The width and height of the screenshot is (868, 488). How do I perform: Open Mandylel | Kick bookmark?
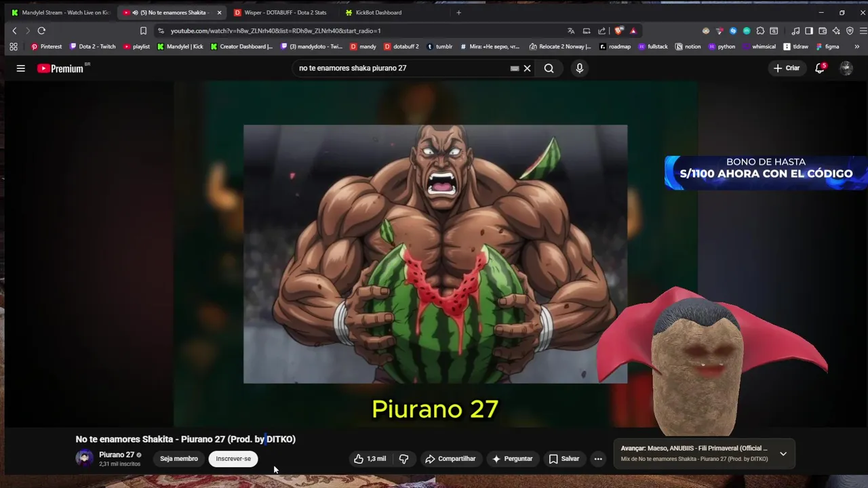pos(180,47)
